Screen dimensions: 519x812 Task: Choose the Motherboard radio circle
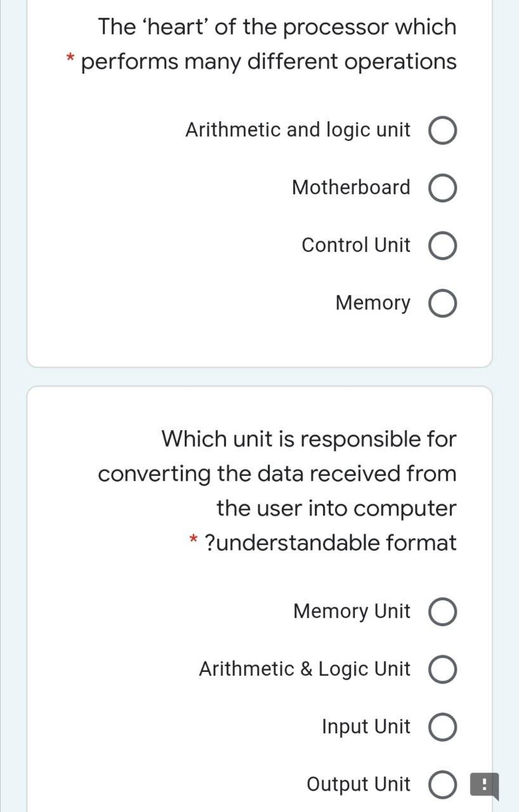[443, 189]
